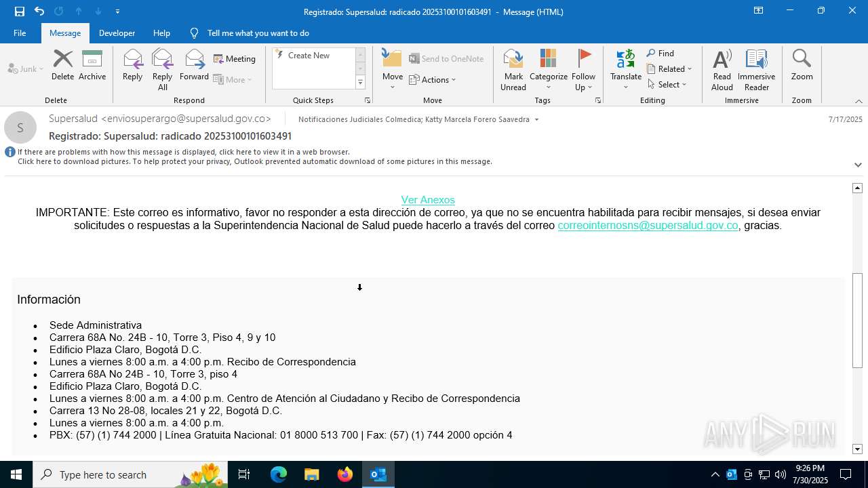
Task: Delete this message with the Delete icon
Action: click(62, 66)
